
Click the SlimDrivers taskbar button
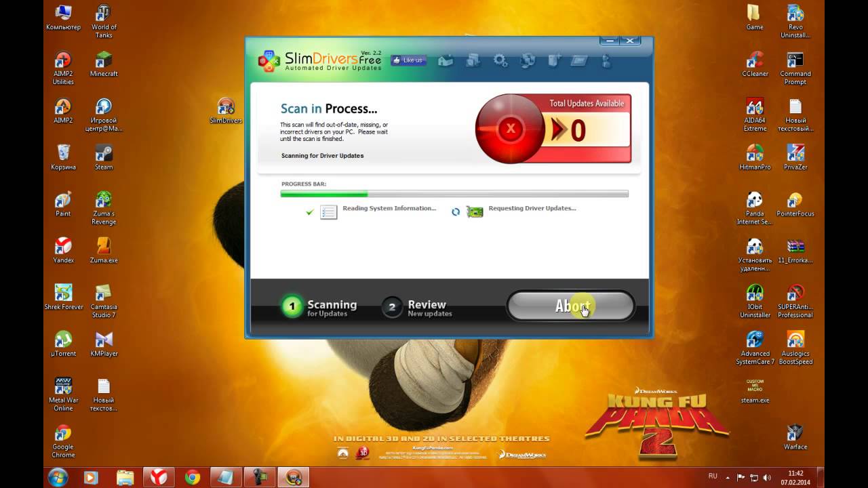point(294,477)
